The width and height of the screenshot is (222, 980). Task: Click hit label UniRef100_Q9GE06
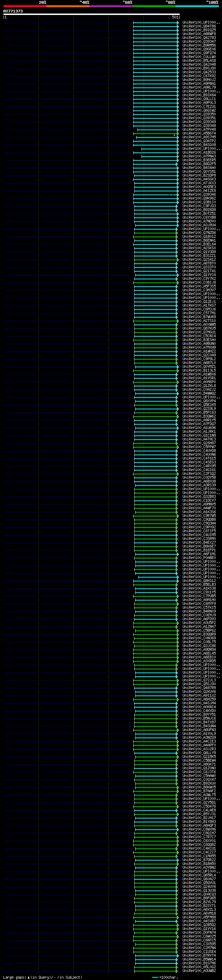click(x=199, y=49)
